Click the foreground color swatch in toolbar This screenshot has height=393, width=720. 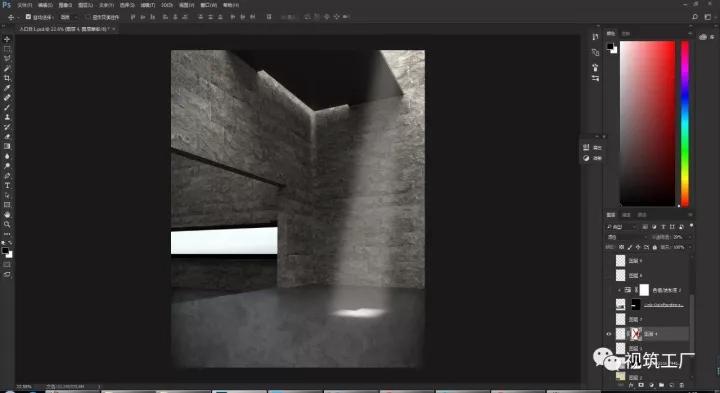coord(5,251)
